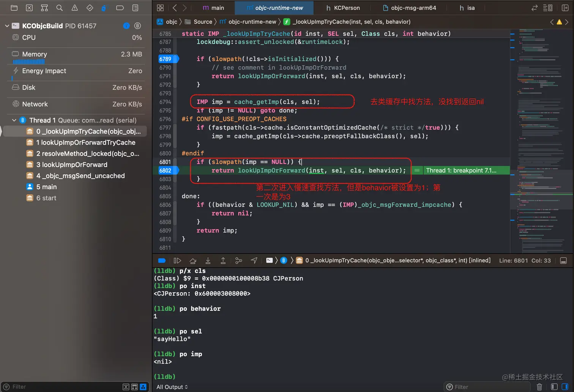
Task: Click the process view options icon beside PID
Action: (x=137, y=26)
